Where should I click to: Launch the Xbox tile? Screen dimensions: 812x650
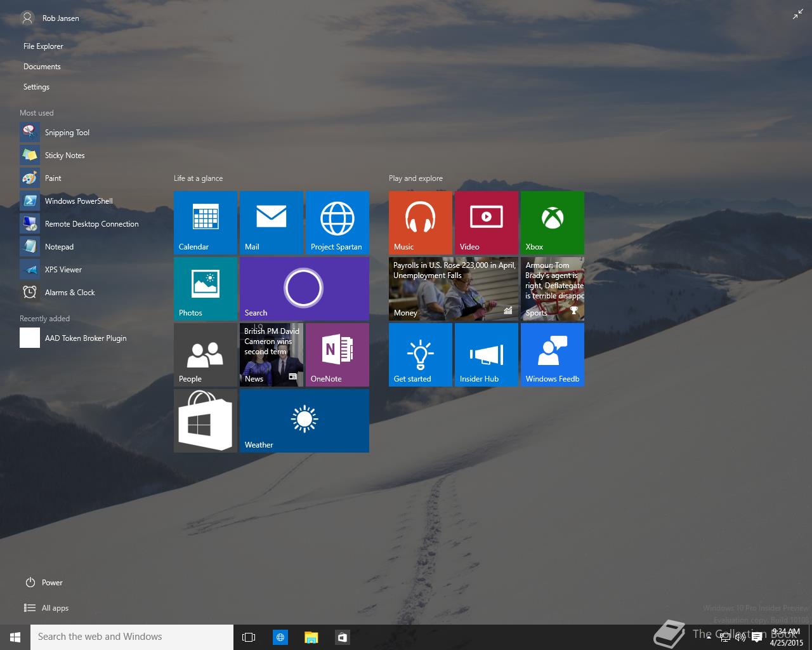pos(553,223)
